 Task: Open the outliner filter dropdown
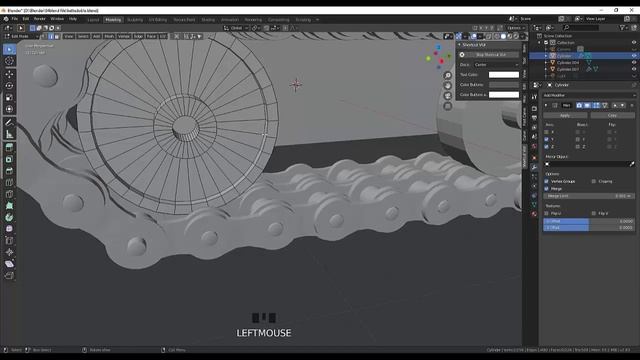point(624,28)
